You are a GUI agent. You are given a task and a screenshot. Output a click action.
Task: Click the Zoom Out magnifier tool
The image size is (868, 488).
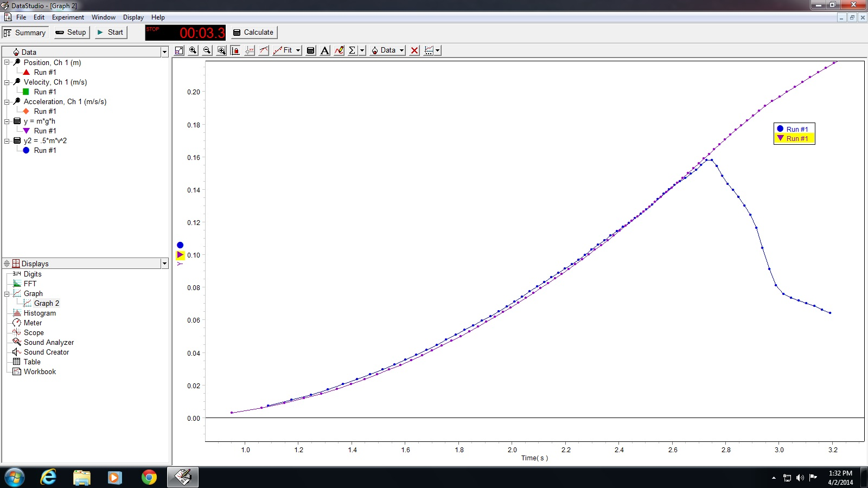pos(207,50)
